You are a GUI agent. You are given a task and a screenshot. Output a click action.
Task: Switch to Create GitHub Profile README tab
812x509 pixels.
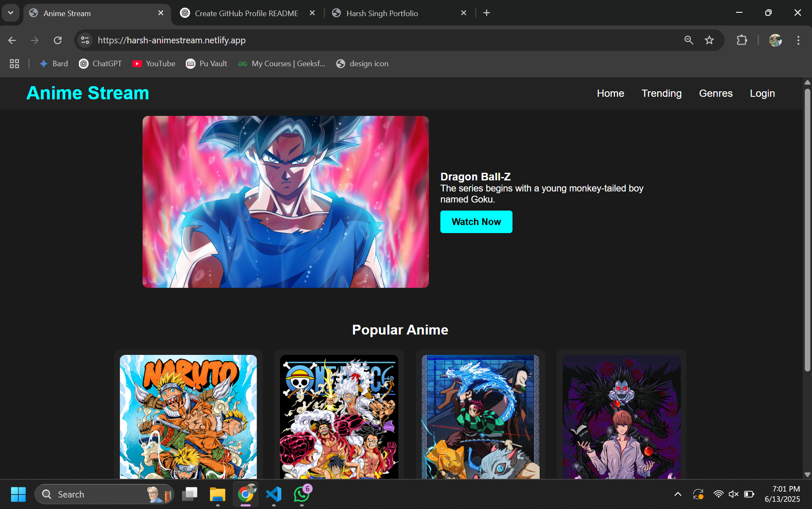[246, 13]
